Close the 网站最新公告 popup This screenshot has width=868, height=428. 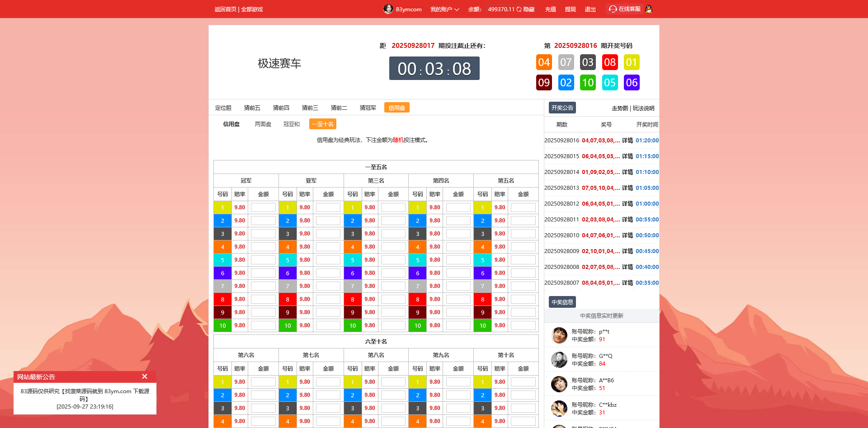[145, 376]
